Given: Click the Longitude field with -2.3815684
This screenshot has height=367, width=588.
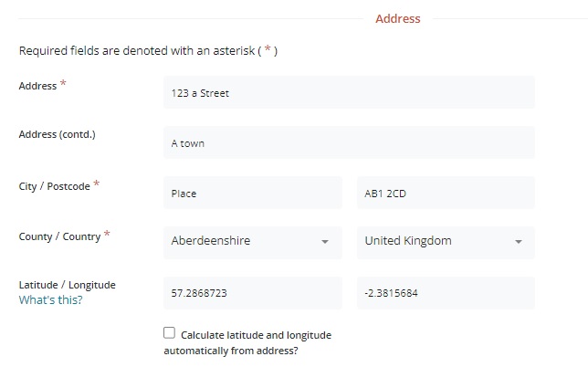Looking at the screenshot, I should pyautogui.click(x=446, y=294).
